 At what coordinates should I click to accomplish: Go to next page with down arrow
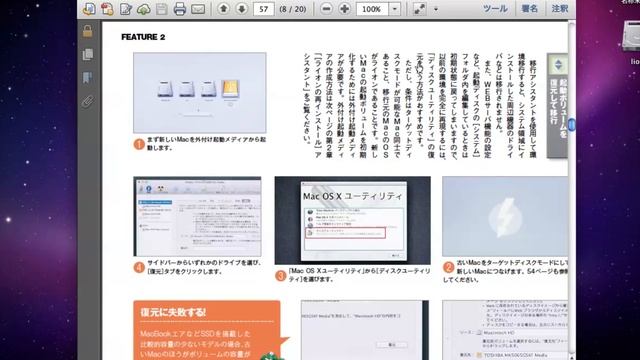(x=242, y=8)
